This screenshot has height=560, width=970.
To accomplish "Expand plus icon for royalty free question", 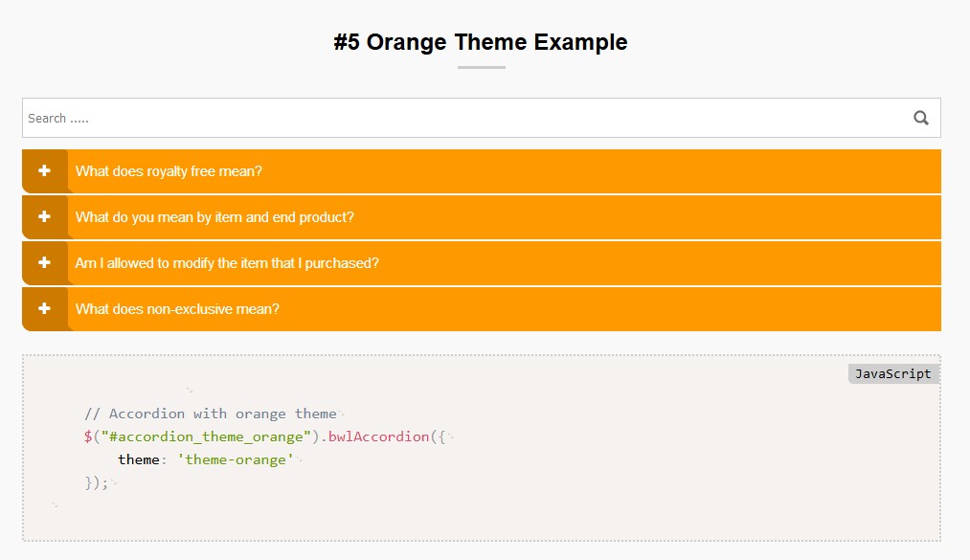I will (44, 170).
